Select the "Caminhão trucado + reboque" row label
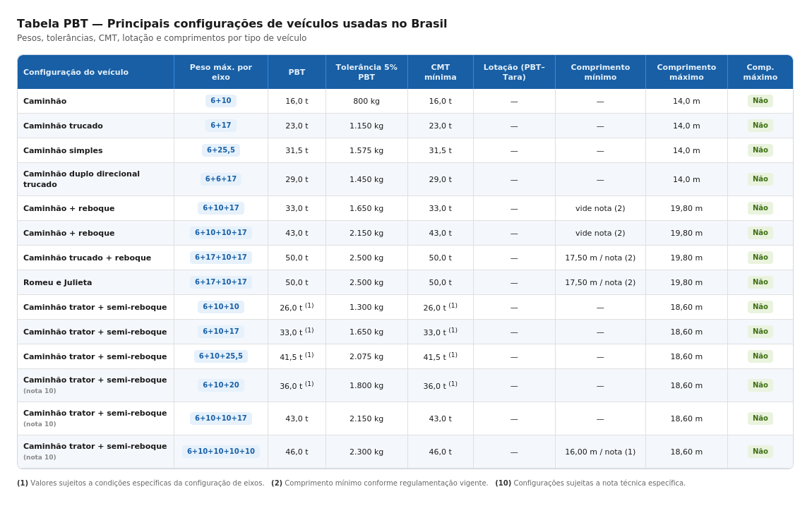 (x=87, y=258)
